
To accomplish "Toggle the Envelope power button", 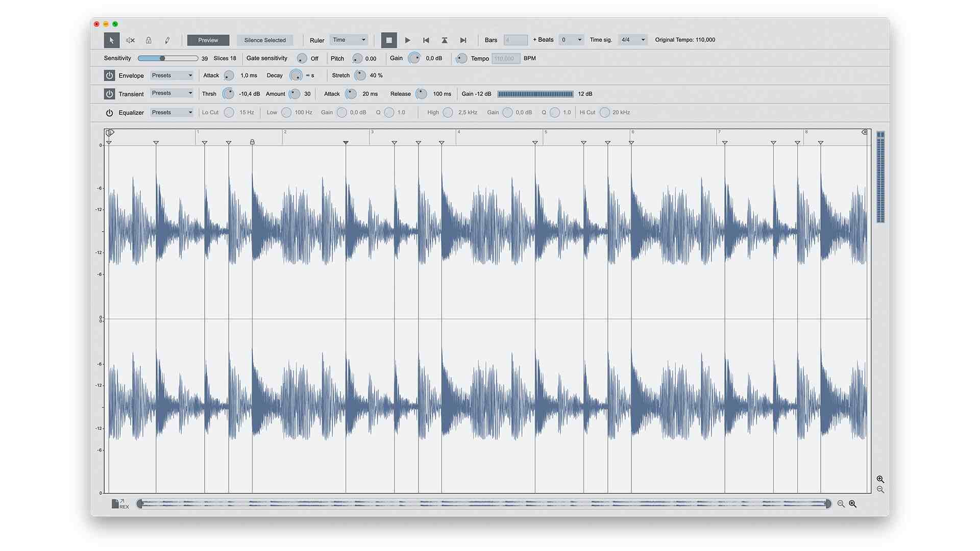I will [109, 76].
